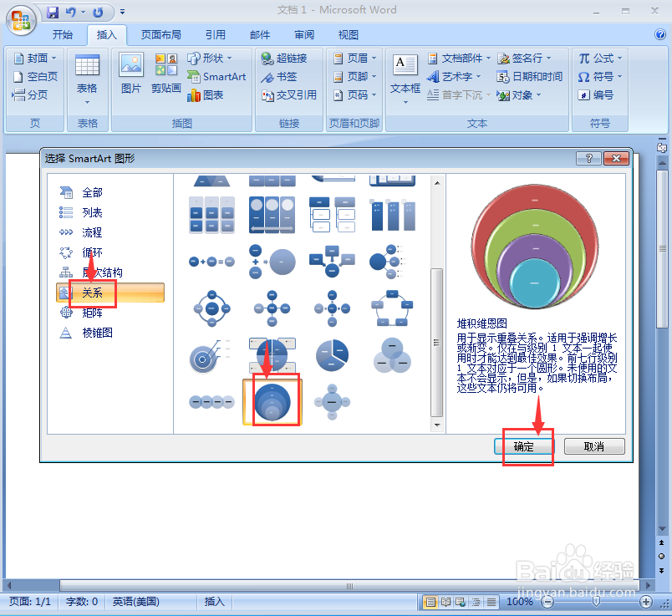Select 列表 list category
Screen dimensions: 672x616
92,212
